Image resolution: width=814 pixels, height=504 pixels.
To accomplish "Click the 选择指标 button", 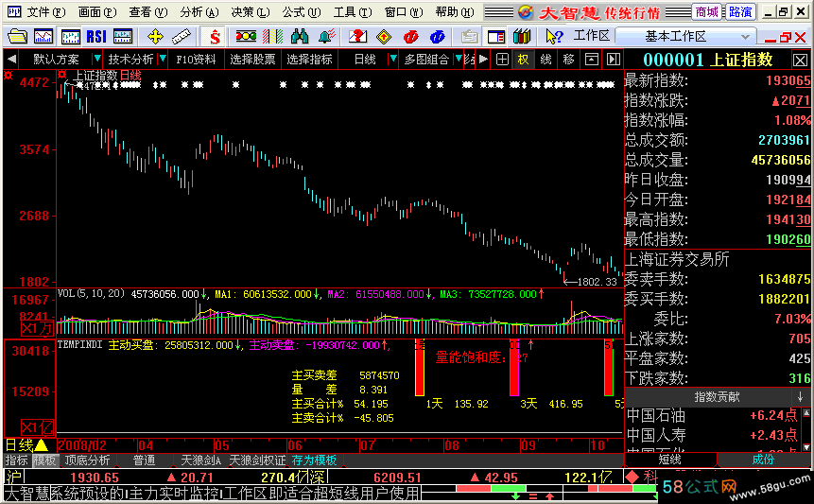I will coord(309,60).
